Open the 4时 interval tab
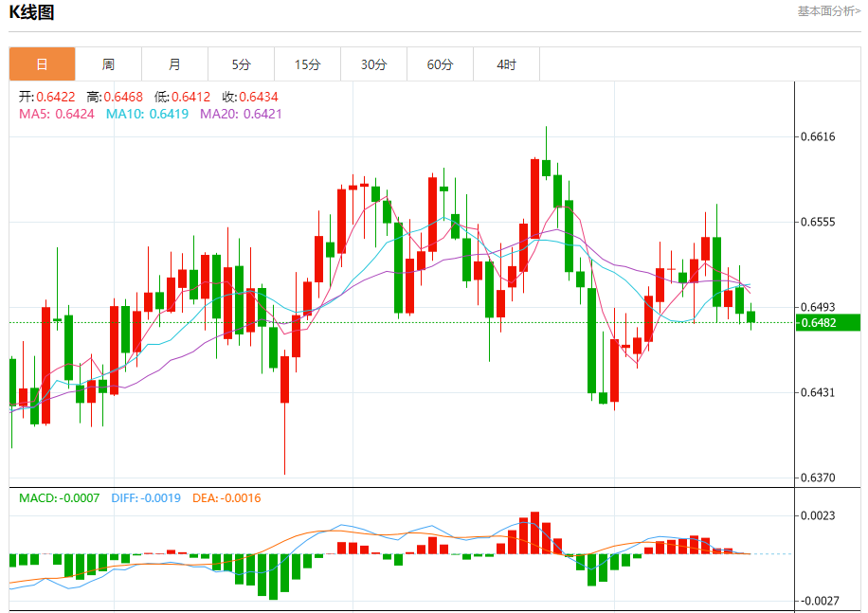Screen dimensions: 868x613 point(507,64)
